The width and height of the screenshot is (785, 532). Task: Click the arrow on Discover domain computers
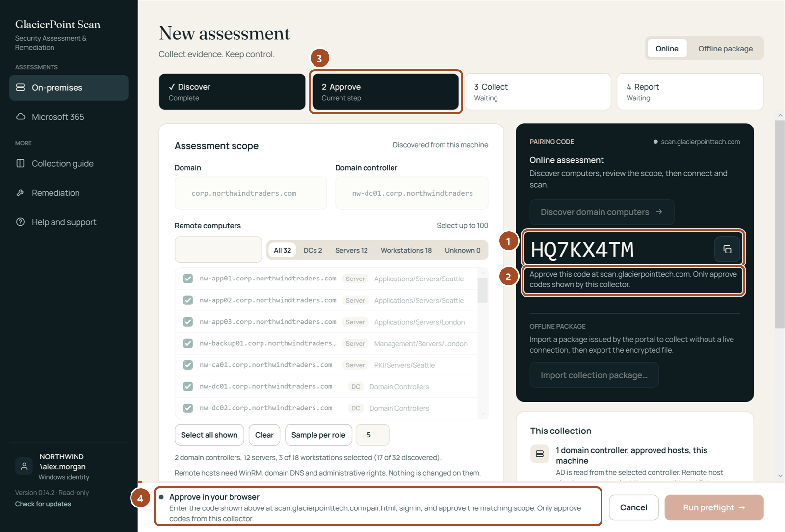coord(659,212)
